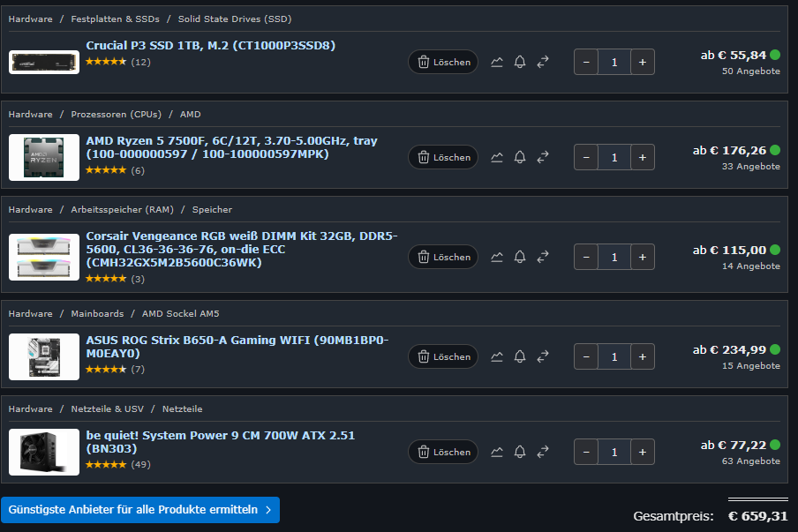This screenshot has height=532, width=798.
Task: Open Speicher breadcrumb in the RAM row
Action: pyautogui.click(x=212, y=209)
